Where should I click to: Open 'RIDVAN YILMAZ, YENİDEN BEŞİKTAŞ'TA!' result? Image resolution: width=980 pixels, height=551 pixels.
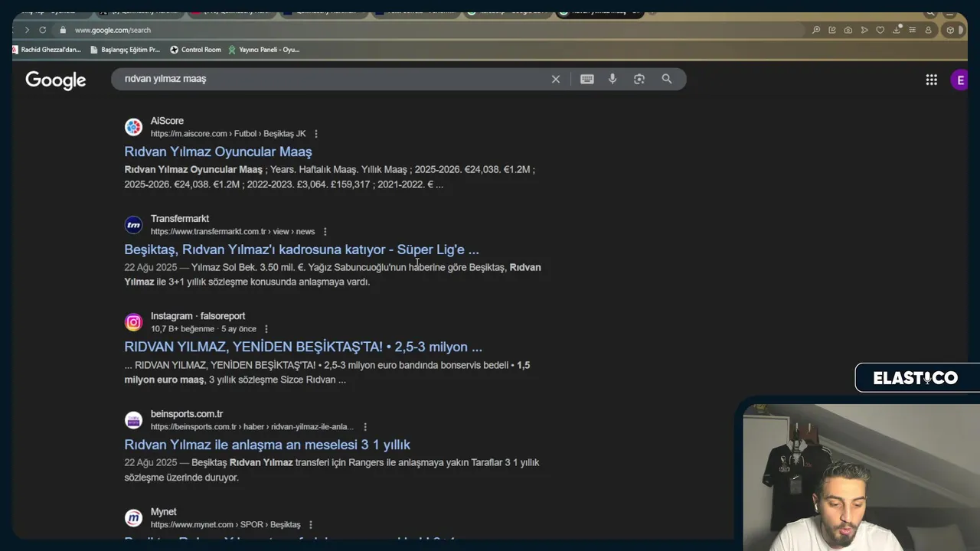coord(303,347)
